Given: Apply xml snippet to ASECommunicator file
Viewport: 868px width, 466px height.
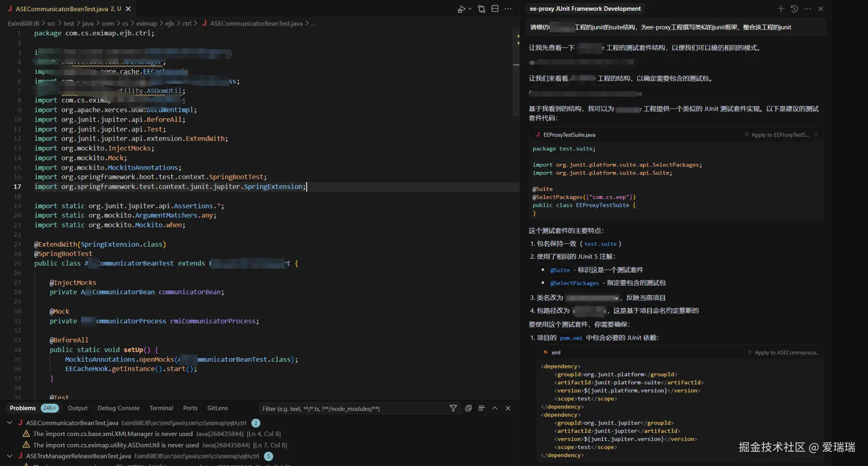Looking at the screenshot, I should tap(784, 353).
